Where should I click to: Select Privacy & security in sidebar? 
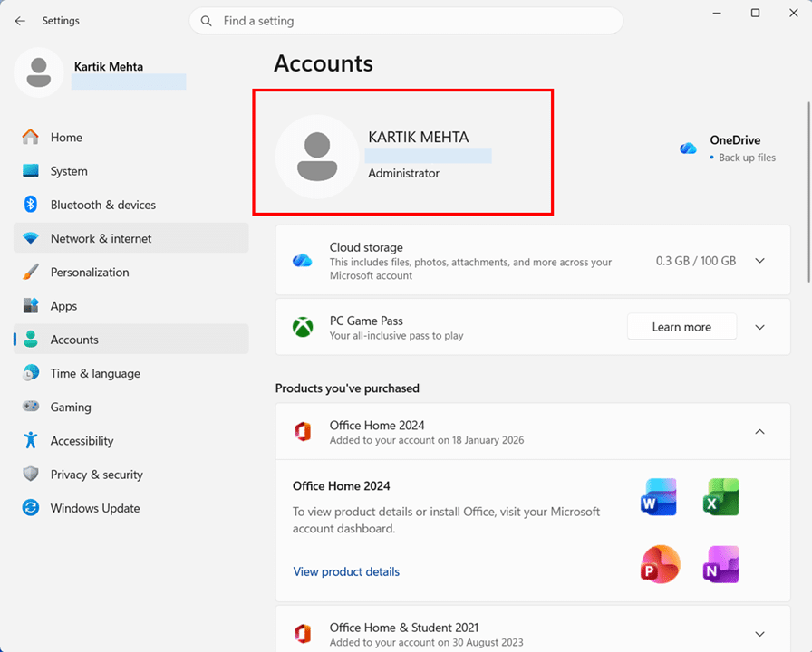tap(96, 475)
